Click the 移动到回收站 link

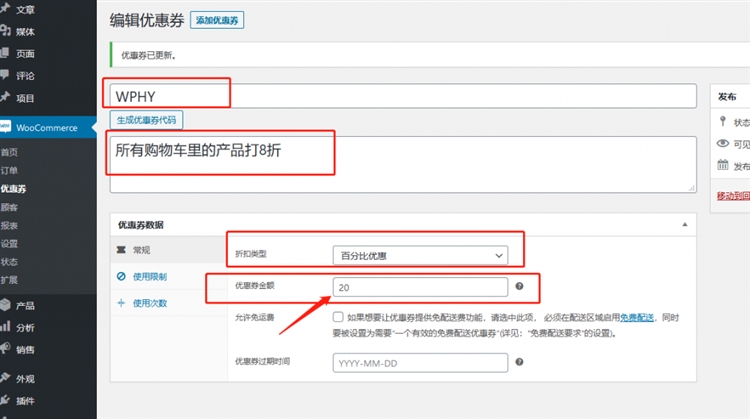click(733, 196)
